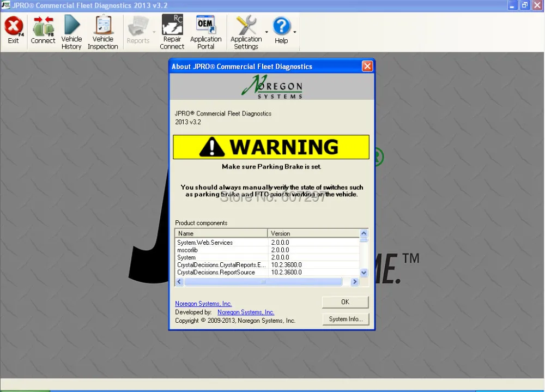Click the 10.2.3600.0 version of CrystalDecisions.ReportSource
The image size is (545, 392).
[x=287, y=273]
